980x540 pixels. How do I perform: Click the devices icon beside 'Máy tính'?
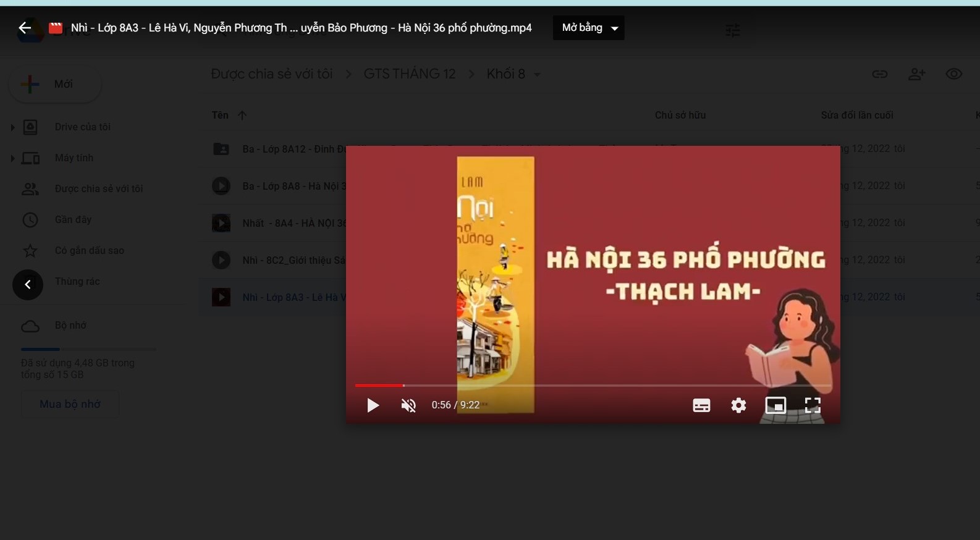[x=30, y=158]
